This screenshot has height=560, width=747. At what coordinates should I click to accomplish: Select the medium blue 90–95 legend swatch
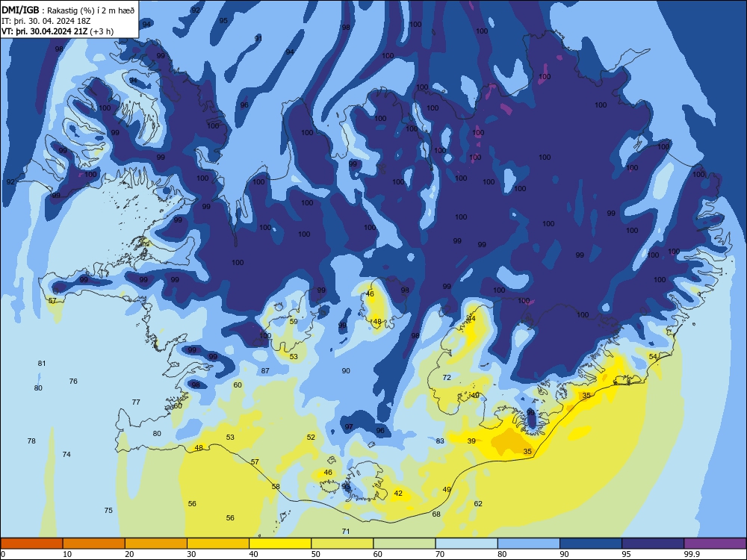(x=591, y=544)
